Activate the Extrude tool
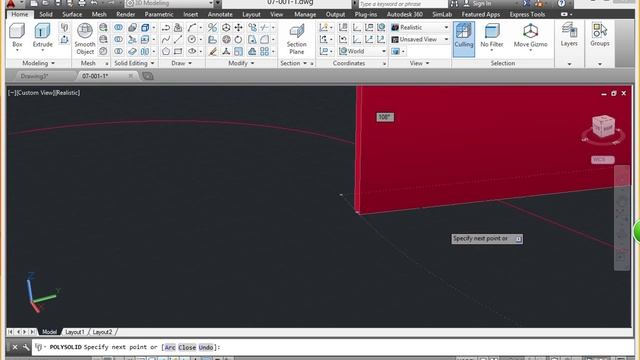The height and width of the screenshot is (360, 640). click(x=42, y=36)
